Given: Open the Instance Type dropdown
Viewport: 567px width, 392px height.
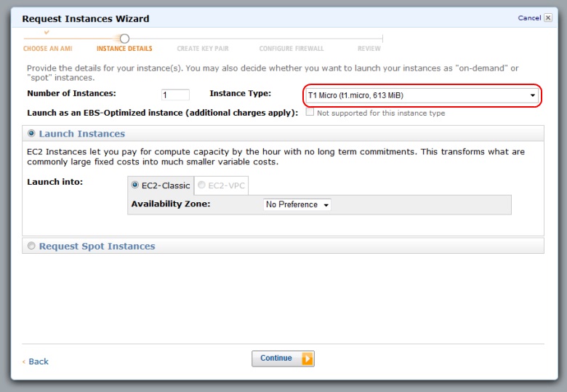Looking at the screenshot, I should (422, 95).
